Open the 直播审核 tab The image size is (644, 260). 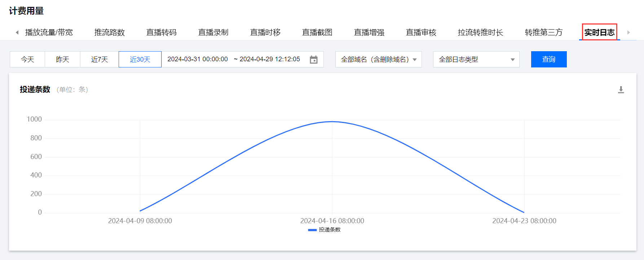421,32
